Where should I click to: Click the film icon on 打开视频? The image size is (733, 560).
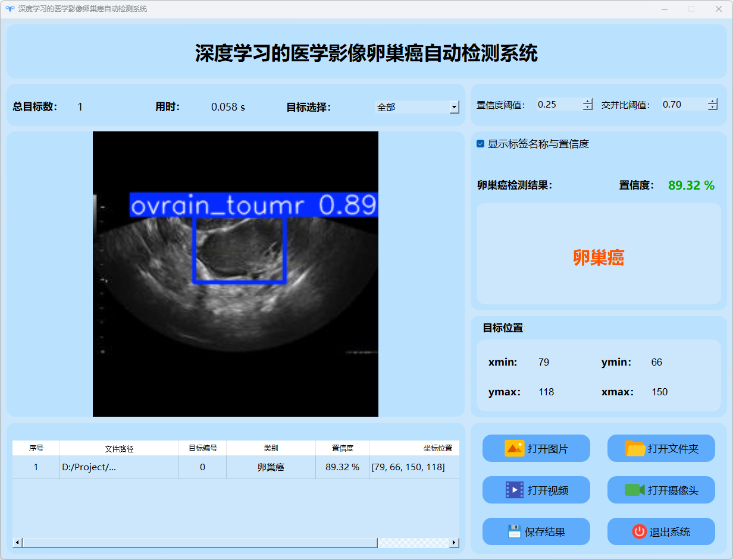(514, 490)
